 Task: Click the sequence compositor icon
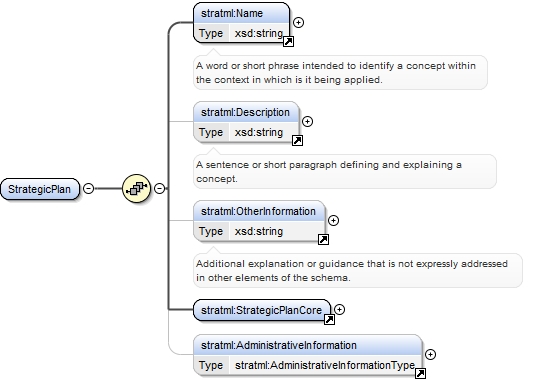point(136,188)
